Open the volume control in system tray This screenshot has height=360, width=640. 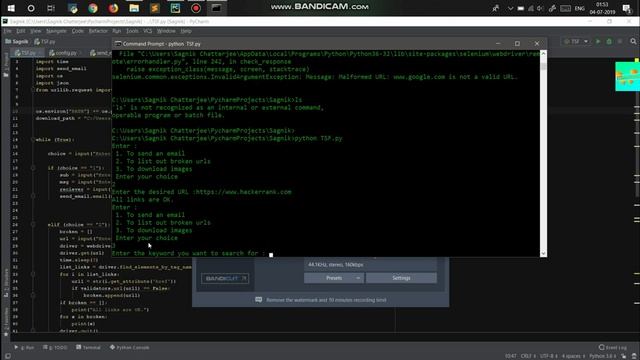click(x=541, y=8)
